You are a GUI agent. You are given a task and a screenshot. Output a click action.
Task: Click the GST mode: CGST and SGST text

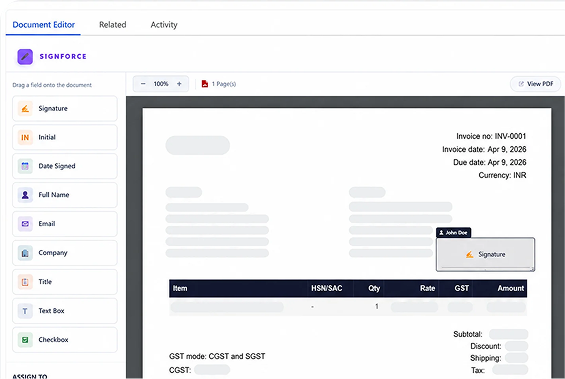click(x=217, y=356)
